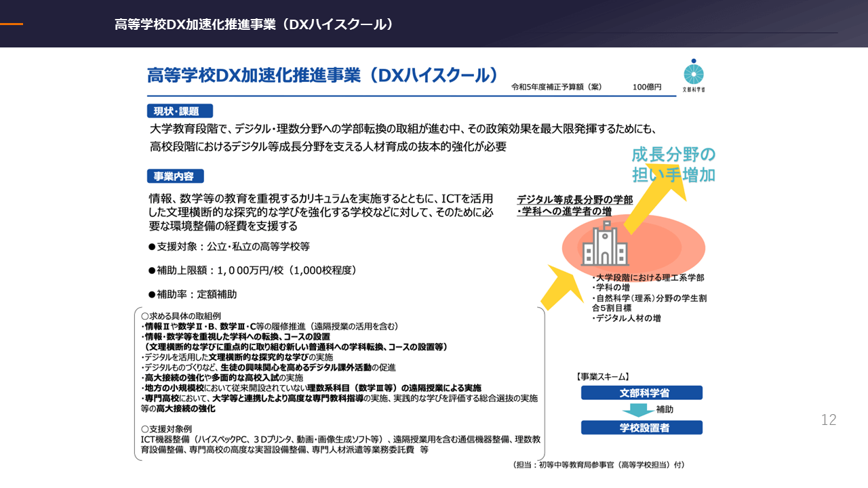Select the 現状・課題 blue label
The width and height of the screenshot is (868, 488).
[x=180, y=111]
